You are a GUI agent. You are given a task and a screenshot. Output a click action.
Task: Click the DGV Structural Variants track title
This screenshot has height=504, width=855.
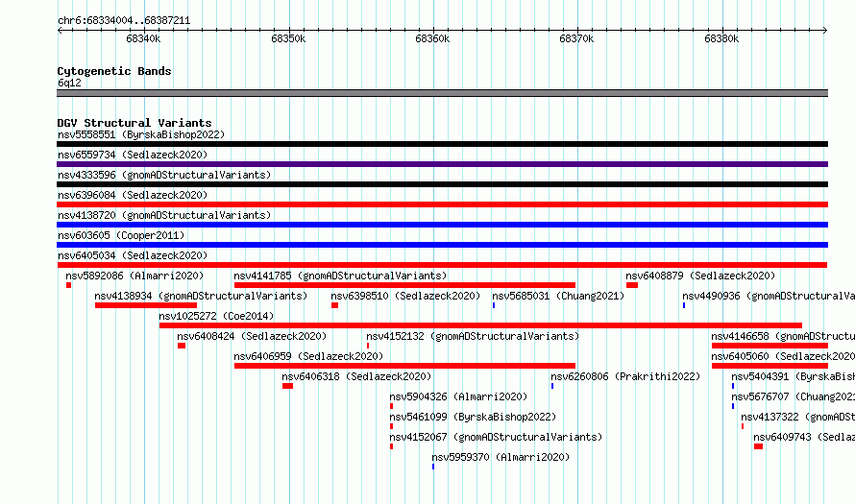(134, 123)
